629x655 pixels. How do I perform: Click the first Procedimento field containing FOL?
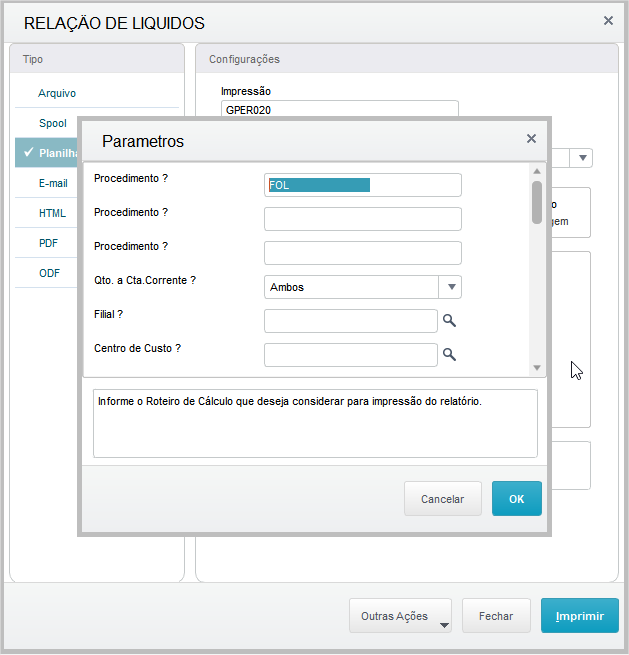pyautogui.click(x=363, y=185)
